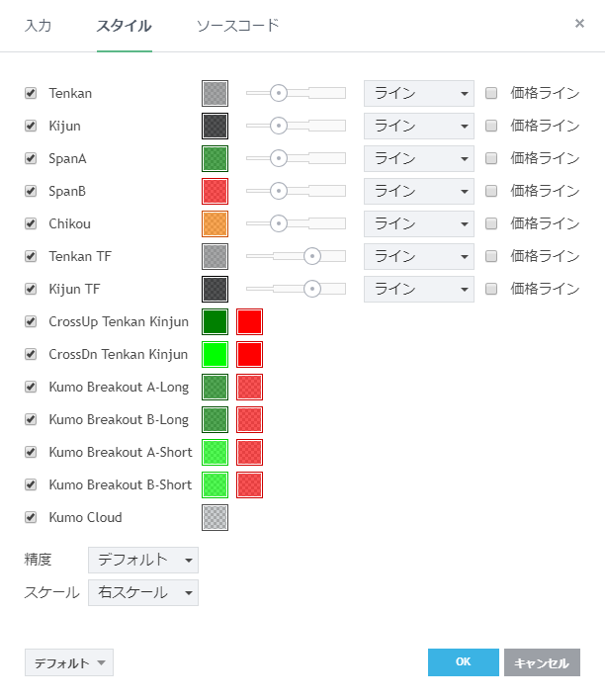Toggle the Kumo Cloud checkbox
This screenshot has width=605, height=700.
[x=31, y=517]
